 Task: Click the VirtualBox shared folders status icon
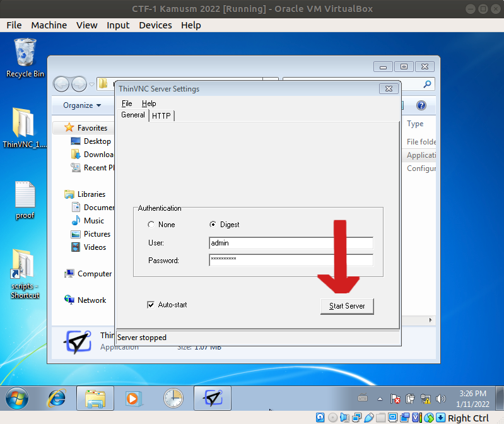pyautogui.click(x=380, y=418)
